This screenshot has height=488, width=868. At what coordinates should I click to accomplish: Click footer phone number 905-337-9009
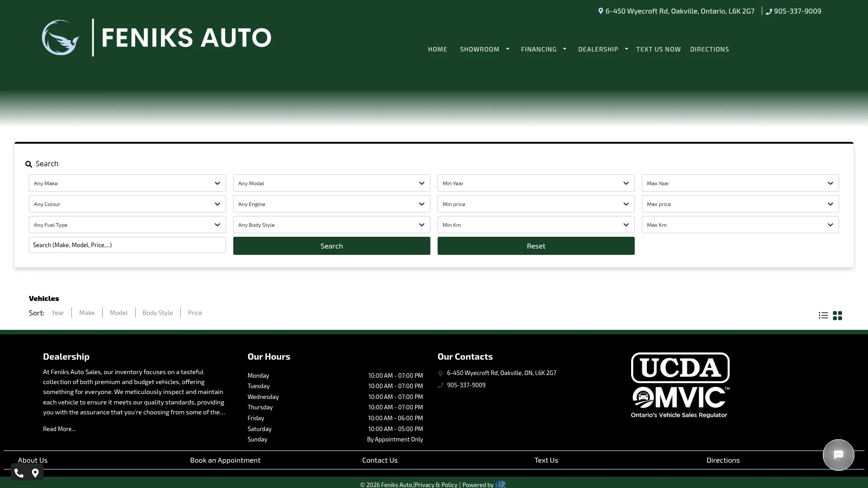[x=466, y=385]
